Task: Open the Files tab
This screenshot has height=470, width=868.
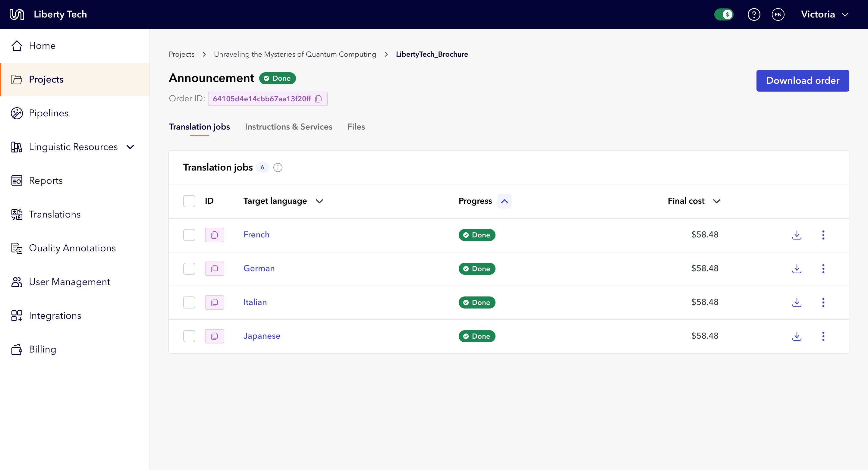Action: point(356,127)
